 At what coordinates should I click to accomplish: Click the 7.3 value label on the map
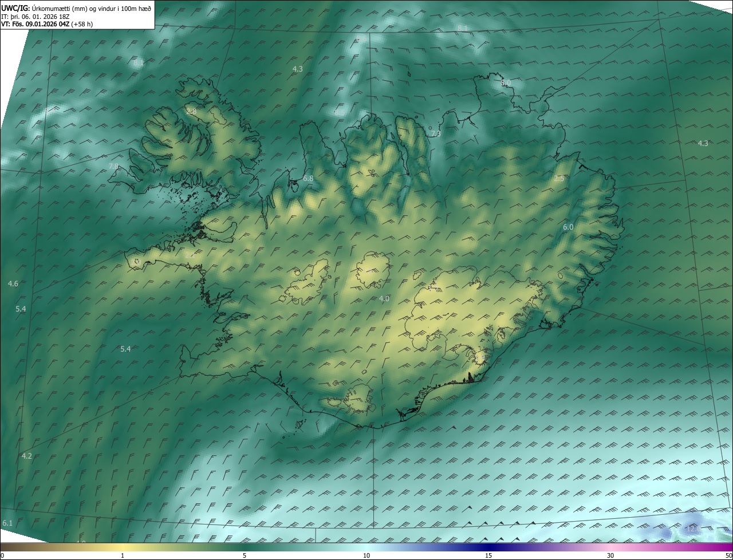[435, 133]
